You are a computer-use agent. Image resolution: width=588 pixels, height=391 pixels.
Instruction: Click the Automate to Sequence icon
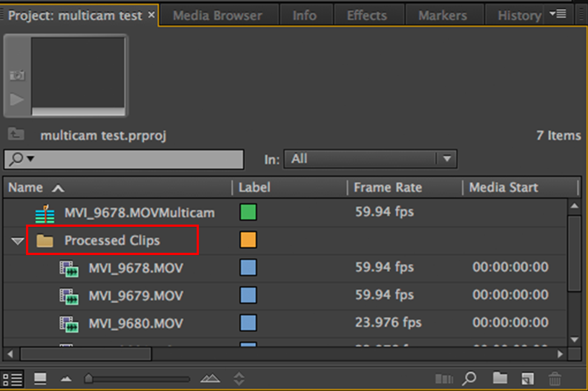coord(444,379)
